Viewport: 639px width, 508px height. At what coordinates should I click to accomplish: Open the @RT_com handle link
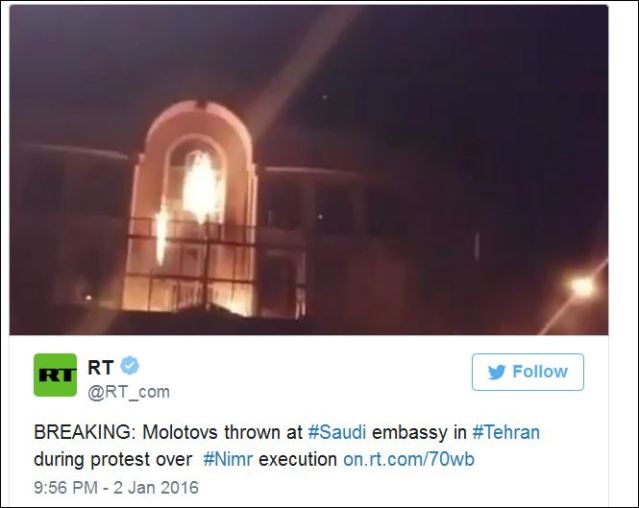(x=128, y=392)
